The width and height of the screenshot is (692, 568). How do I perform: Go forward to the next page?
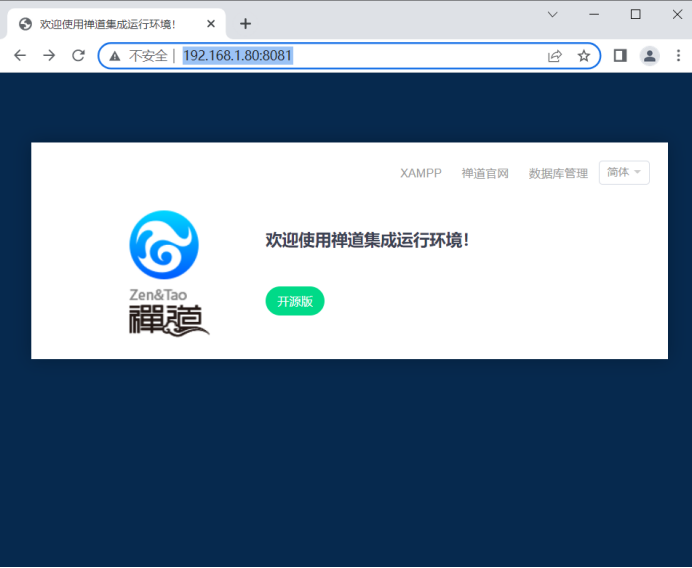pyautogui.click(x=49, y=56)
